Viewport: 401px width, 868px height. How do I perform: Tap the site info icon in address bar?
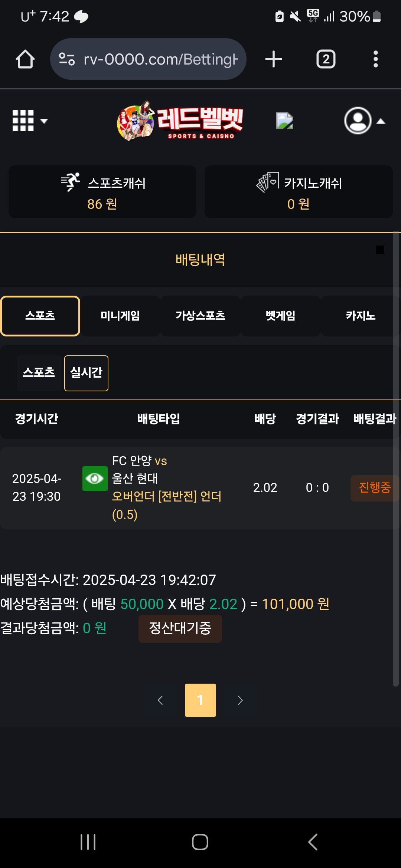coord(67,59)
